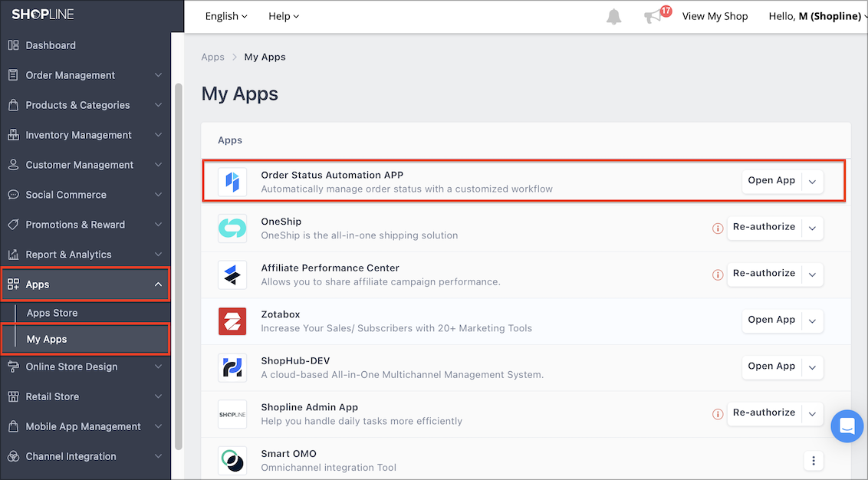The image size is (868, 480).
Task: Click the ShopHub-DEV app logo
Action: click(232, 367)
